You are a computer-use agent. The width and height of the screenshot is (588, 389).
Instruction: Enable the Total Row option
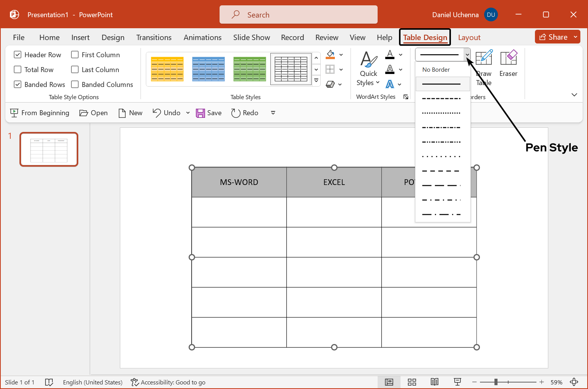tap(18, 69)
